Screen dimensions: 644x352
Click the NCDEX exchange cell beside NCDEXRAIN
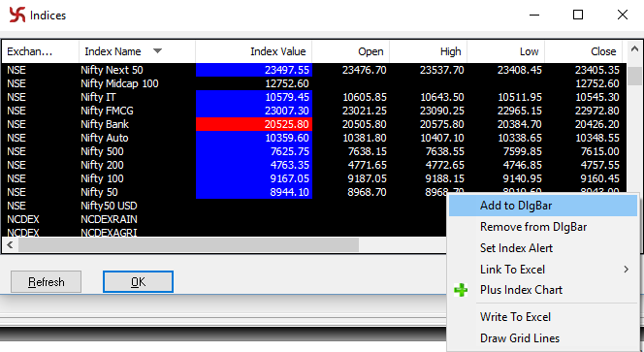click(23, 219)
